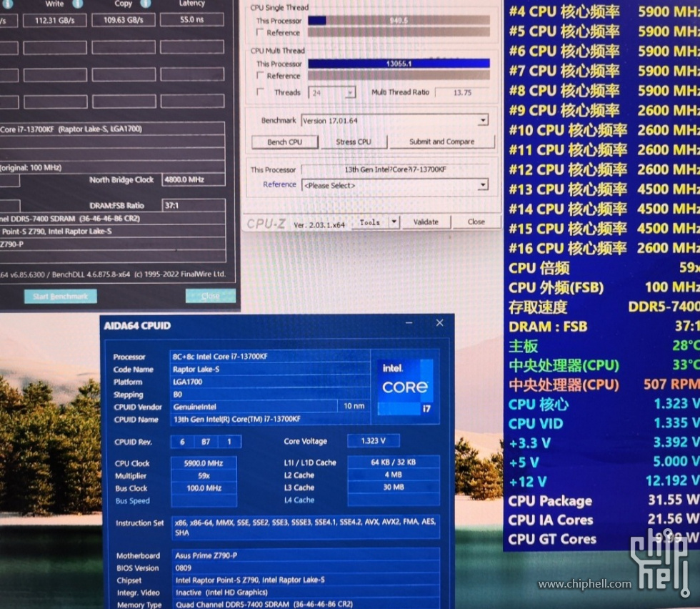Click the Bus Speed link in AIDA64 CPUID
Image resolution: width=700 pixels, height=609 pixels.
coord(133,501)
